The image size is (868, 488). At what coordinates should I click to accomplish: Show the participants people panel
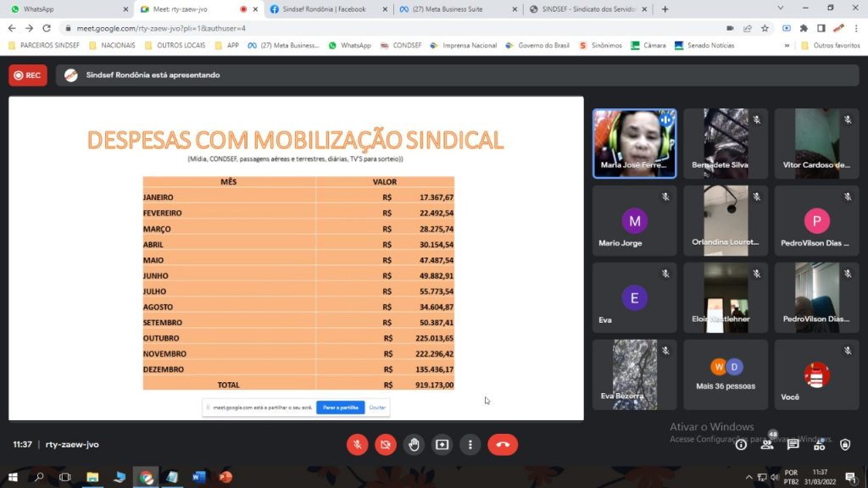click(766, 444)
